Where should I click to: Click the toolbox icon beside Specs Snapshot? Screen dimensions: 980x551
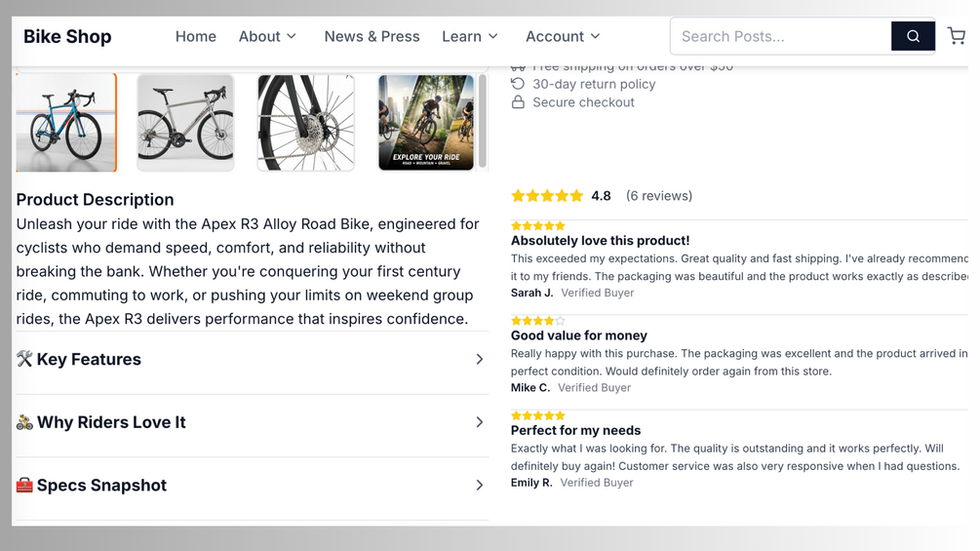24,486
